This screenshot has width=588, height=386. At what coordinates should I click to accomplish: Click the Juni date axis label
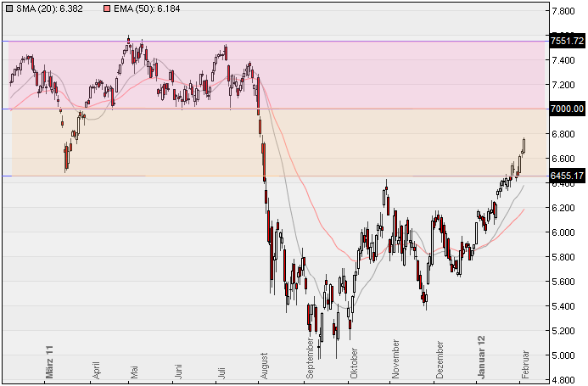pos(177,371)
